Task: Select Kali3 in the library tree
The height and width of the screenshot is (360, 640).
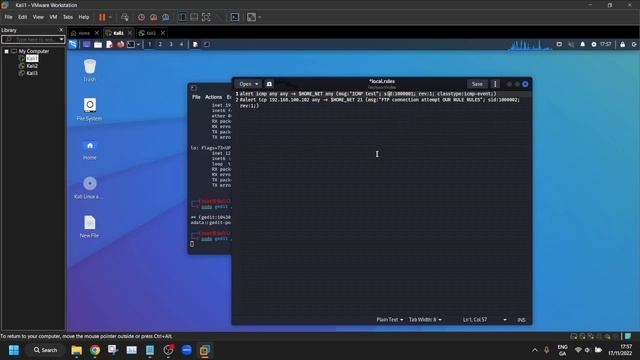Action: pos(32,73)
